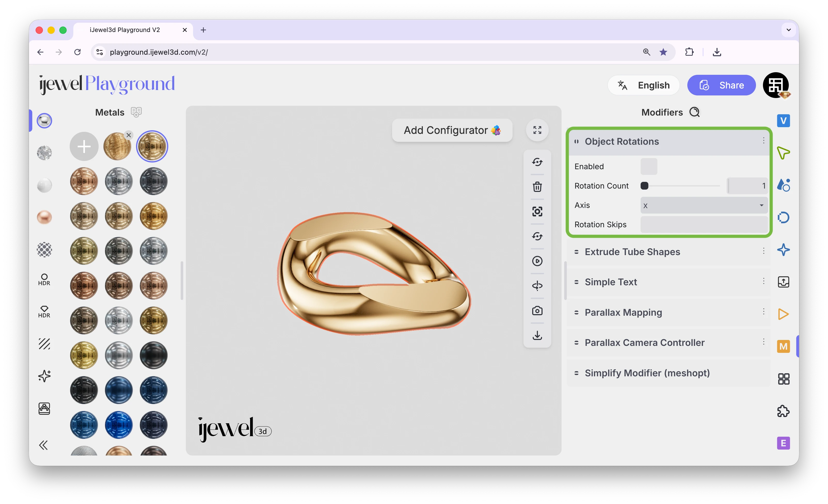828x504 pixels.
Task: Open the grid layout tab
Action: (x=783, y=379)
